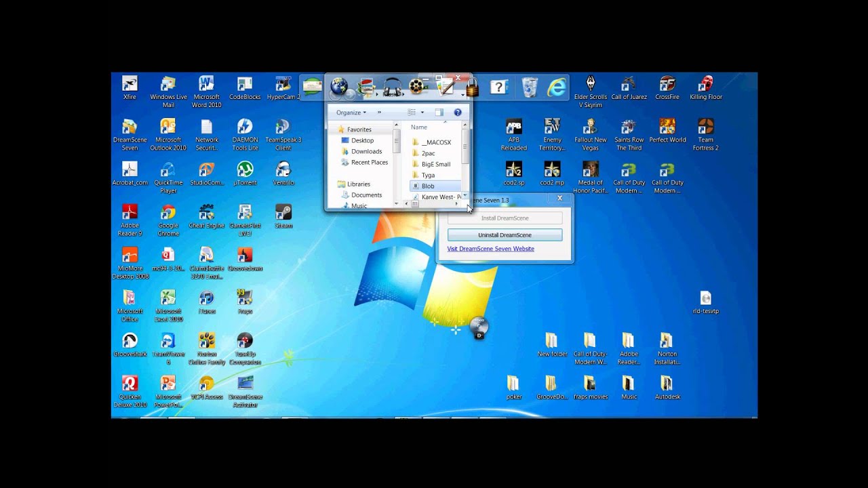The width and height of the screenshot is (868, 488).
Task: Expand hidden toolbar commands chevron in Explorer
Action: coord(379,113)
